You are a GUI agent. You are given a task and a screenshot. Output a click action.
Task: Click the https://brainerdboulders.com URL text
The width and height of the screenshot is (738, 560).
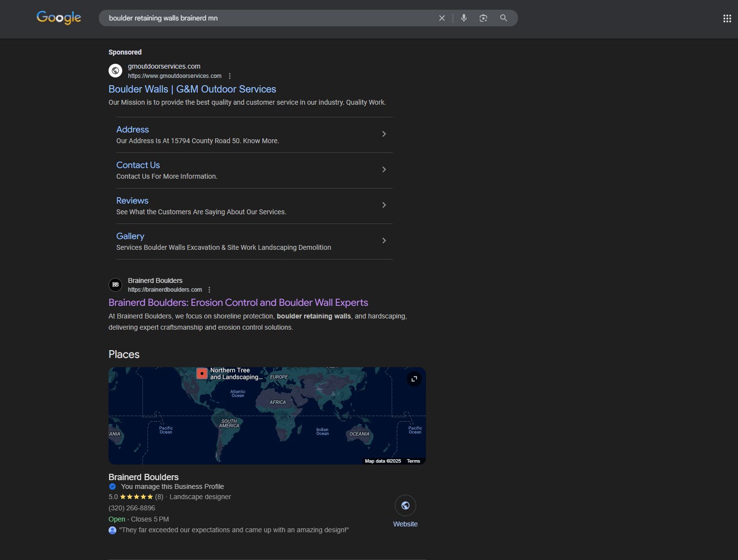165,290
